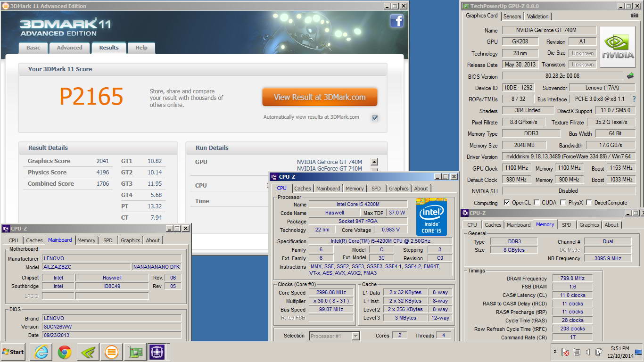This screenshot has width=644, height=362.
Task: Click the Show Desktop button at taskbar end
Action: 639,352
